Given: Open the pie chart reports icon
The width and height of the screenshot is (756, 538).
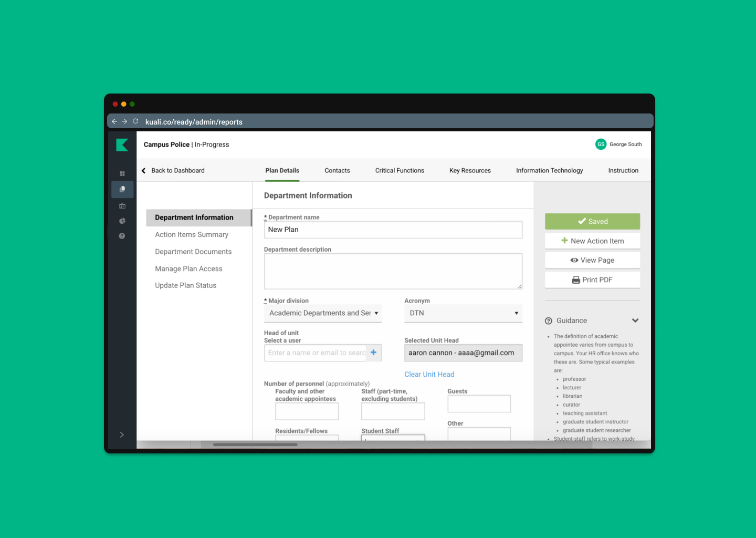Looking at the screenshot, I should 122,221.
